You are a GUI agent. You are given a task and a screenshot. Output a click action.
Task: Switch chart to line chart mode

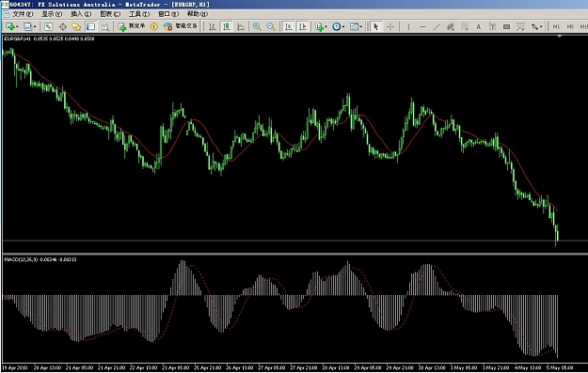click(x=241, y=26)
